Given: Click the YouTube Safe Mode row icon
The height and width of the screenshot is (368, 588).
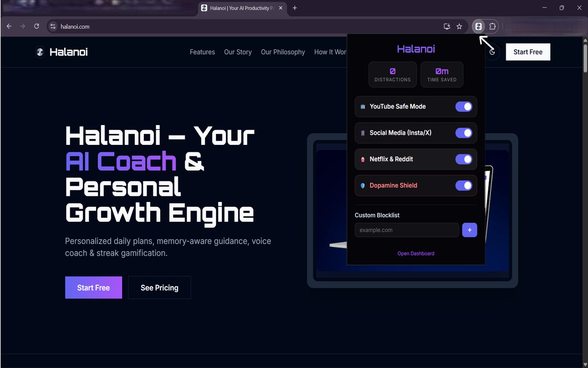Looking at the screenshot, I should 363,107.
